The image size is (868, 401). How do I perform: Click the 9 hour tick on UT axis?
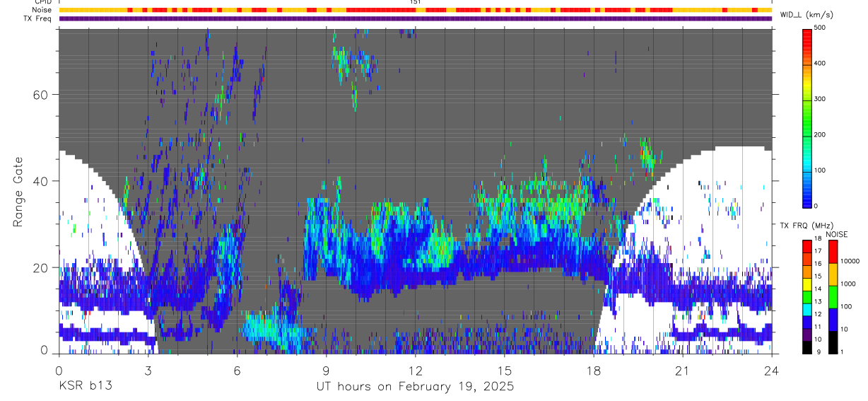click(326, 369)
